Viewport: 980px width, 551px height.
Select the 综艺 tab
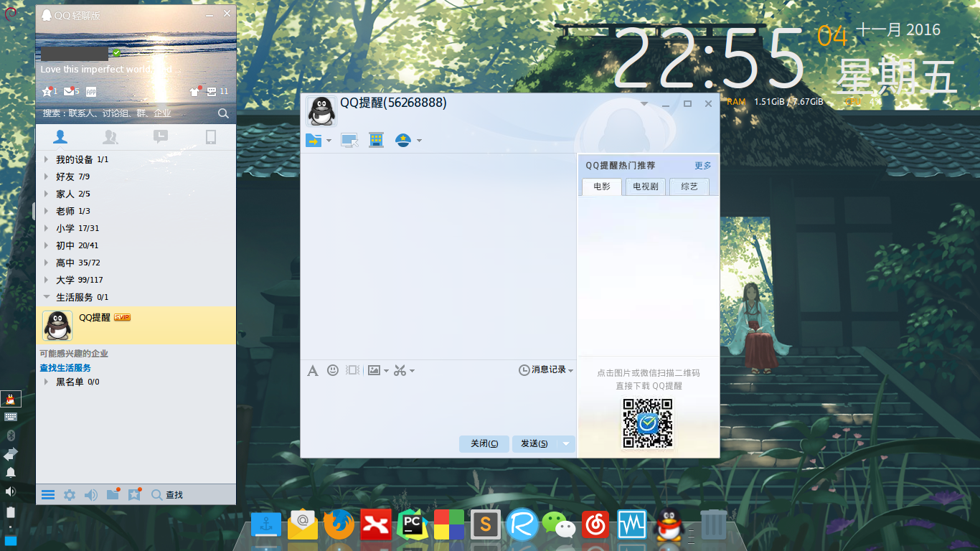coord(689,187)
